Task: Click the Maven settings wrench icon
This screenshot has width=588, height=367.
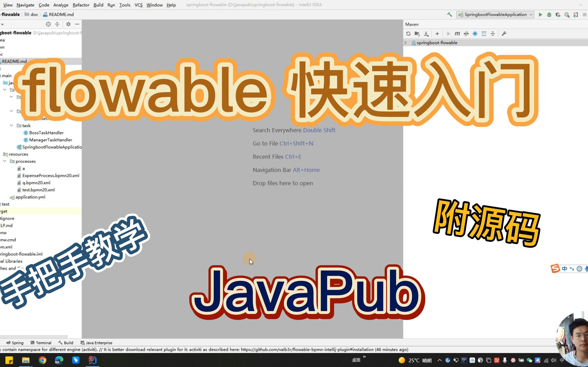Action: tap(504, 34)
